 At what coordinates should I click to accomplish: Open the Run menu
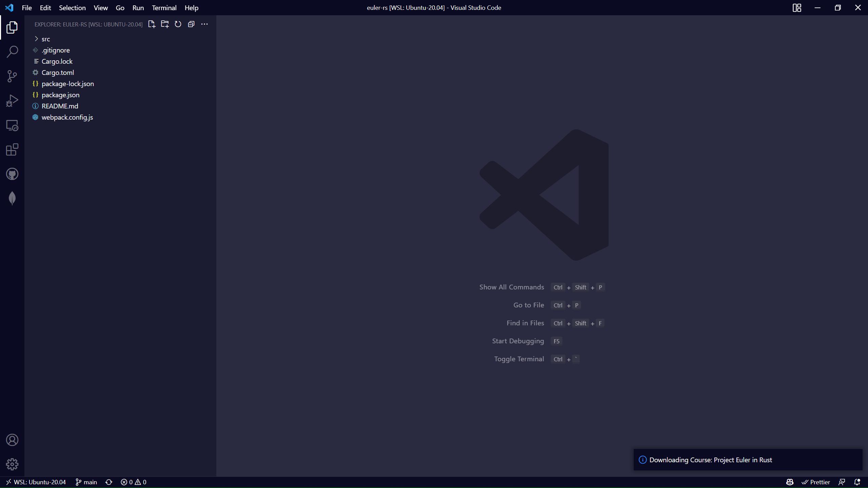138,7
